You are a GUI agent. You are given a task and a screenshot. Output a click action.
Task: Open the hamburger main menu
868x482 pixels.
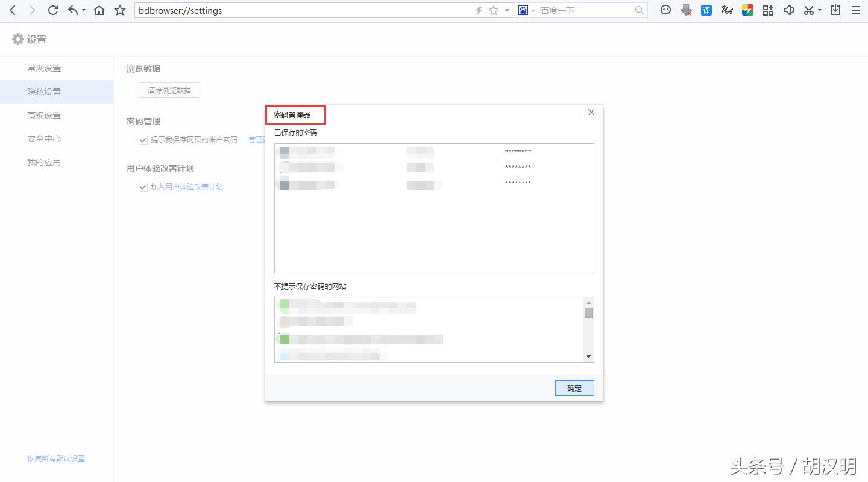856,10
